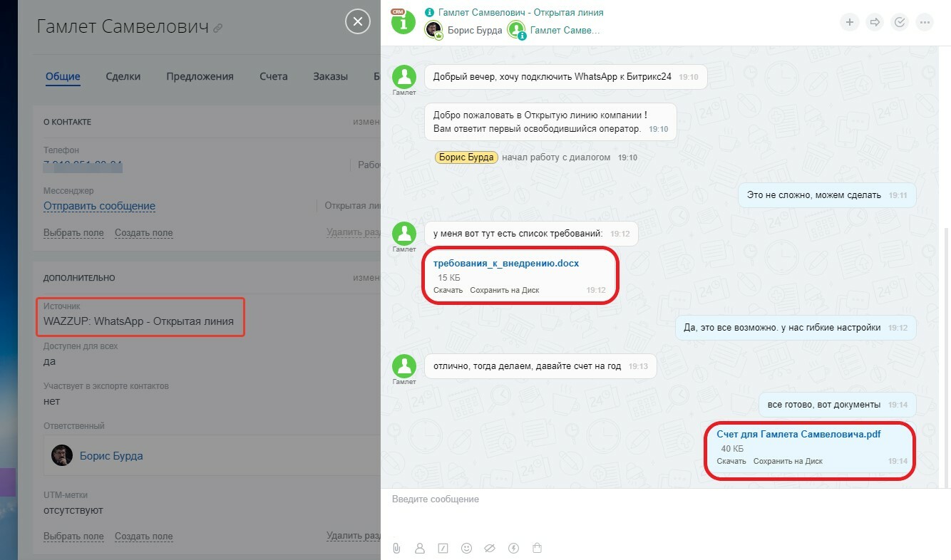
Task: Click Гамлет Самвелович contact title
Action: tap(122, 27)
